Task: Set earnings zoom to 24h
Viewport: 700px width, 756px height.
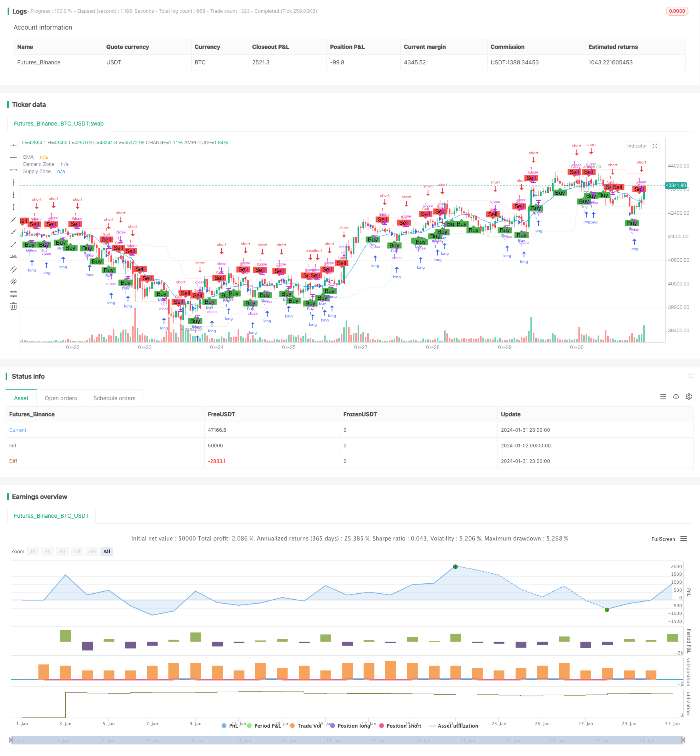Action: tap(92, 551)
